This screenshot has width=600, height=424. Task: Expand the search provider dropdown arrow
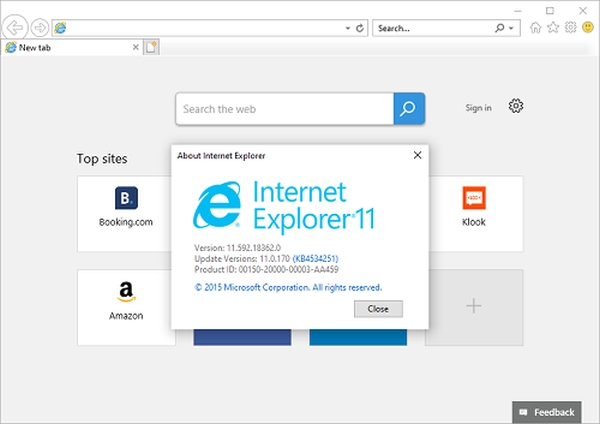pyautogui.click(x=511, y=28)
